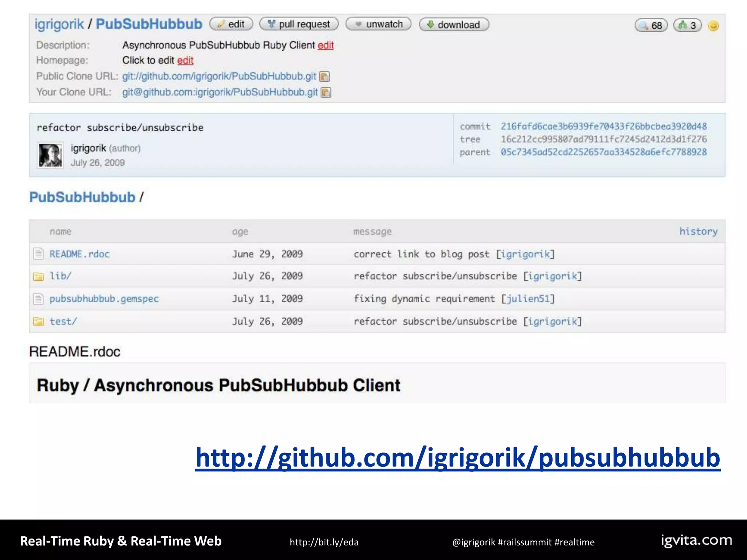Click the http://bit.ly/eda footer text
The image size is (747, 560).
324,542
